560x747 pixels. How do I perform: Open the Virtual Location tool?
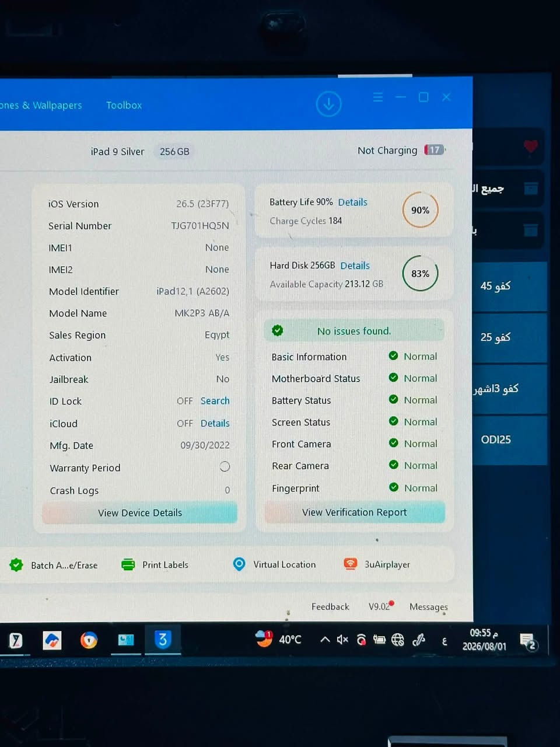click(274, 564)
